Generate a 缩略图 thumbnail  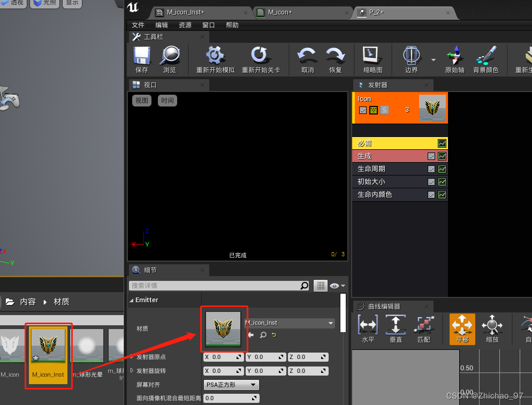tap(373, 59)
